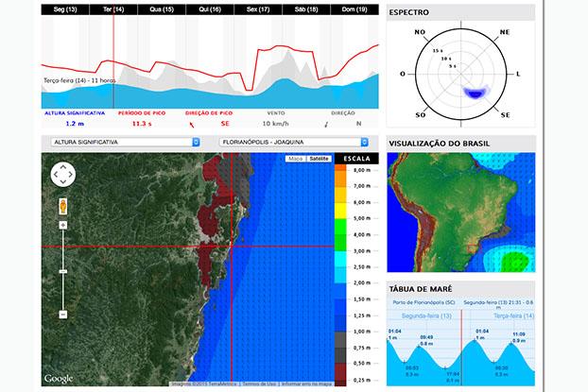Click the TÁBUA DE MARÉ header
This screenshot has width=588, height=392.
pyautogui.click(x=461, y=289)
